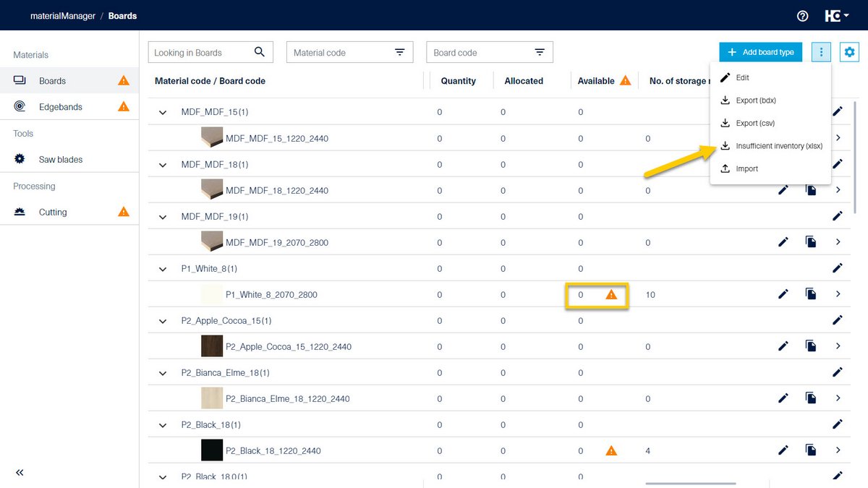868x488 pixels.
Task: Duplicate the P2_Black_18_1220_2440 board
Action: 811,450
